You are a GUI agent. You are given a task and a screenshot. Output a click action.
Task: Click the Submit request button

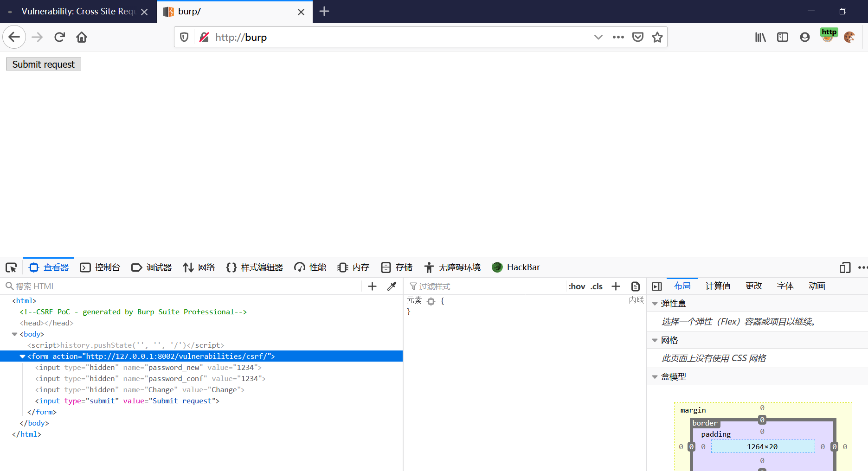44,64
